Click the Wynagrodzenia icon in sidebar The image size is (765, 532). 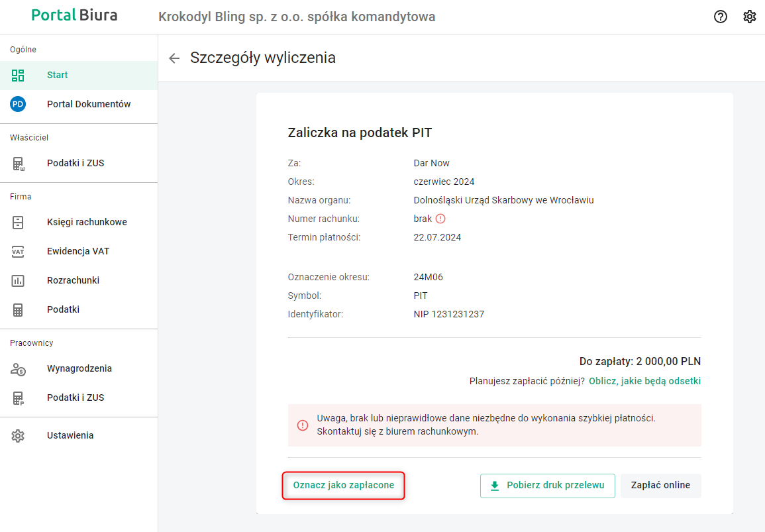(18, 368)
